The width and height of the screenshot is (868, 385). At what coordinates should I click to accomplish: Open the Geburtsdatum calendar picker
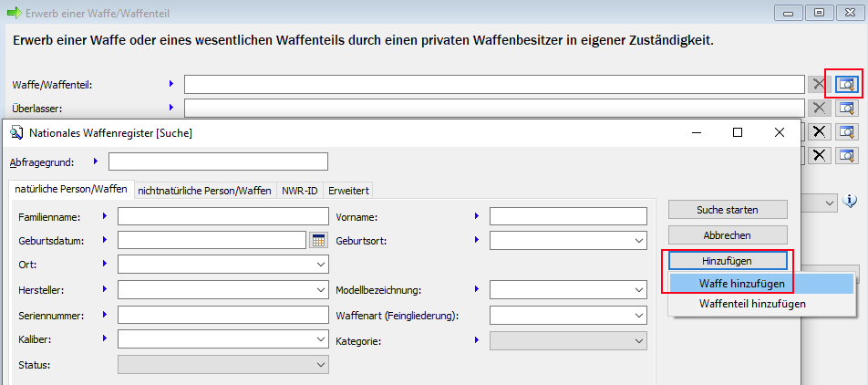click(318, 240)
